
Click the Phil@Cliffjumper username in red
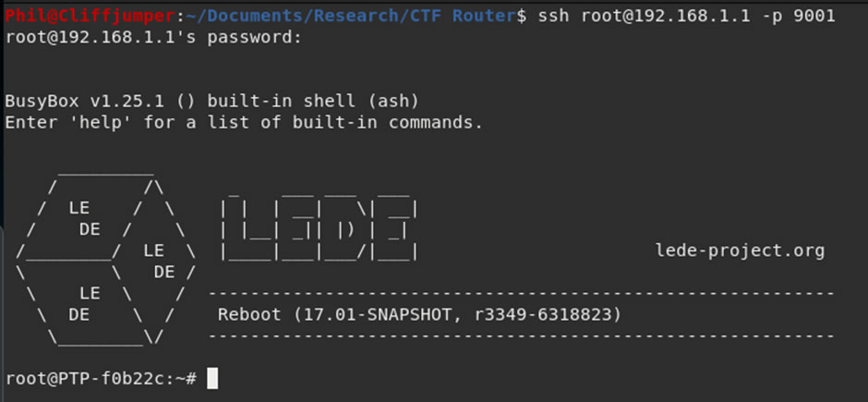coord(90,16)
